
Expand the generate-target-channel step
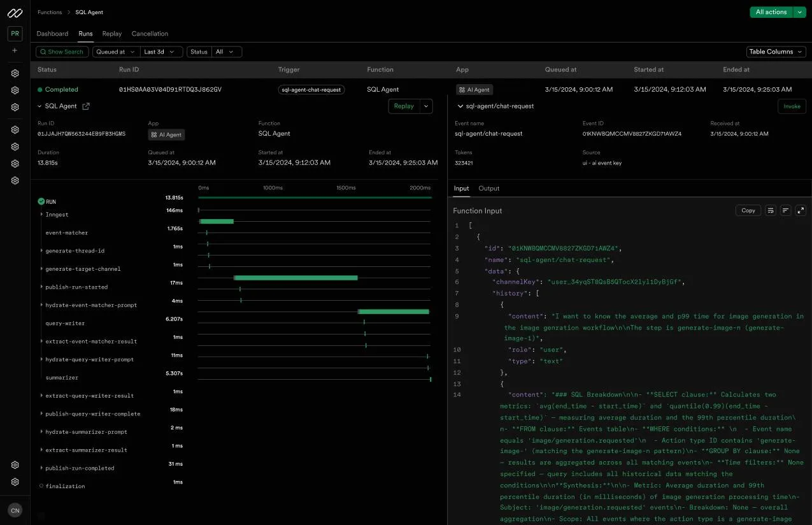(x=42, y=269)
